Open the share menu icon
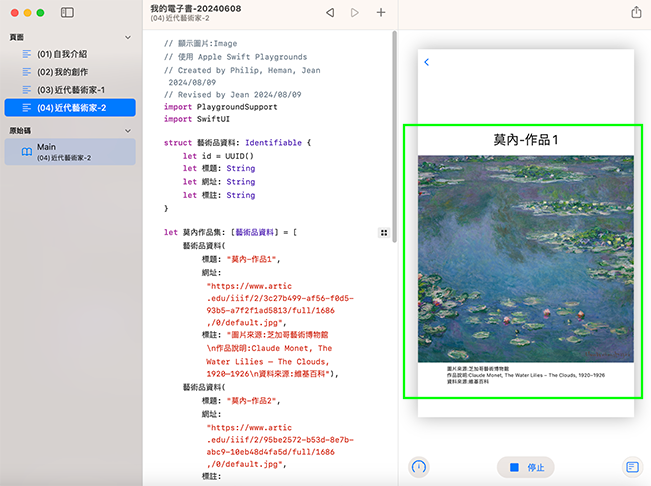 click(x=636, y=13)
